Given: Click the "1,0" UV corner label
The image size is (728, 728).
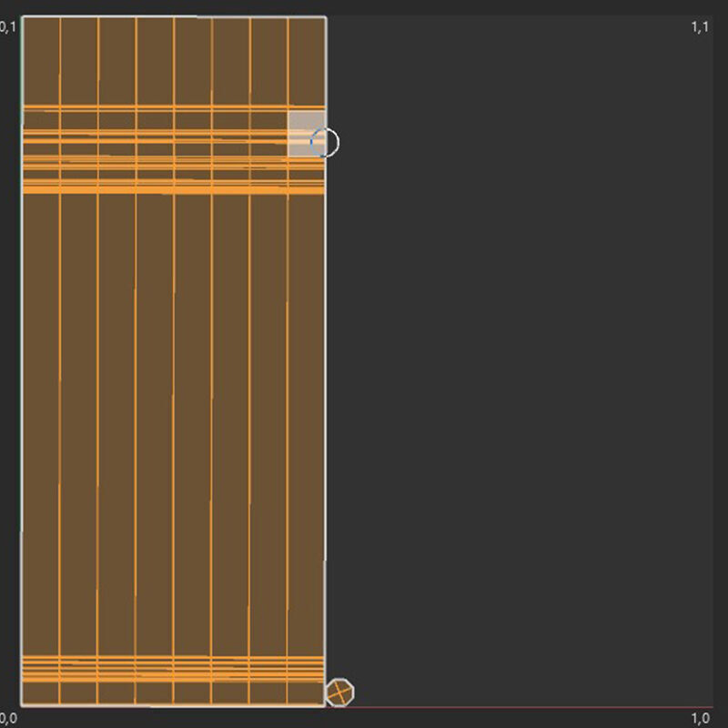Looking at the screenshot, I should (700, 718).
